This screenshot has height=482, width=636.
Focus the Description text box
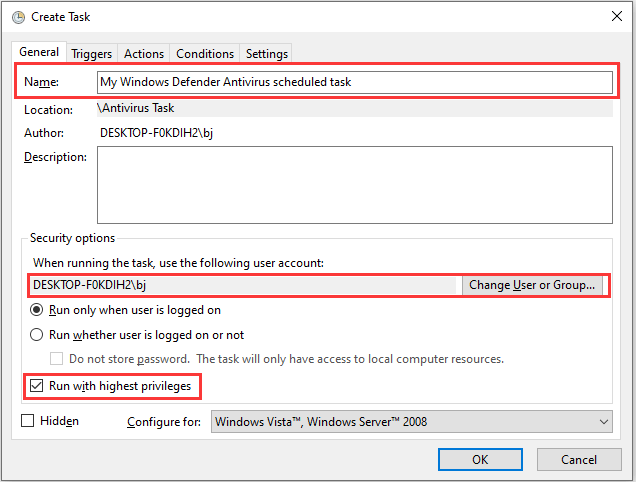click(x=354, y=184)
